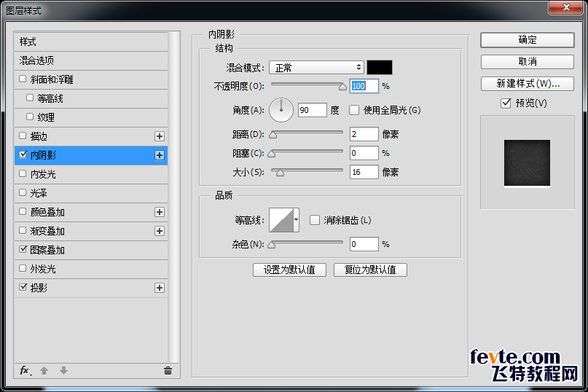Image resolution: width=588 pixels, height=392 pixels.
Task: Add another 颜色叠加 effect via plus icon
Action: coord(160,212)
